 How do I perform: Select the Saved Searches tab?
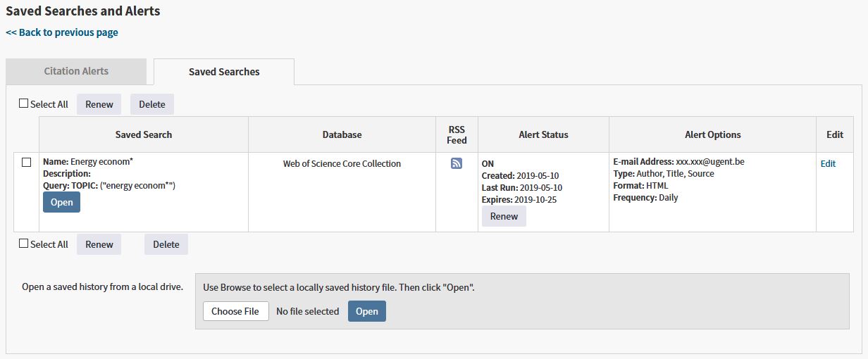click(224, 72)
